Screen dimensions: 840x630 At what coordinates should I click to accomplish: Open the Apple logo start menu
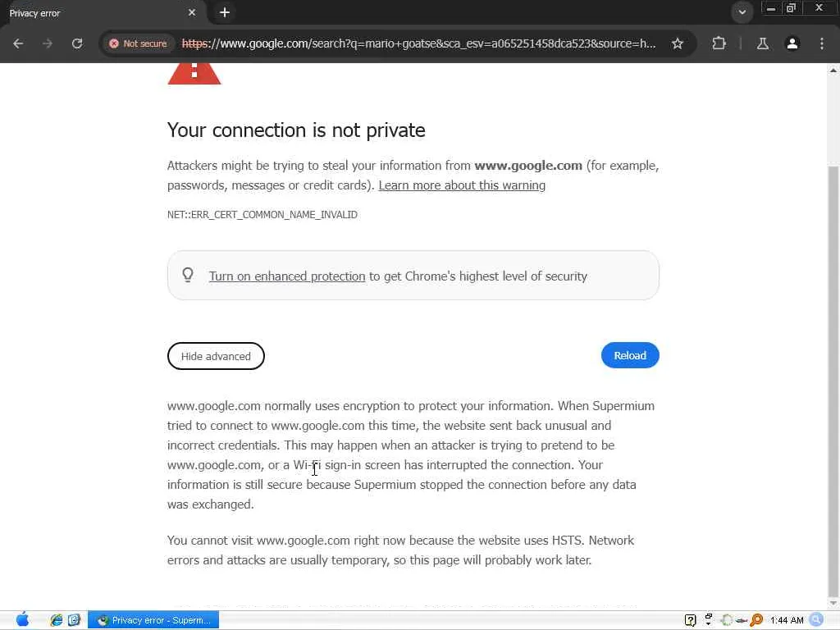coord(22,619)
